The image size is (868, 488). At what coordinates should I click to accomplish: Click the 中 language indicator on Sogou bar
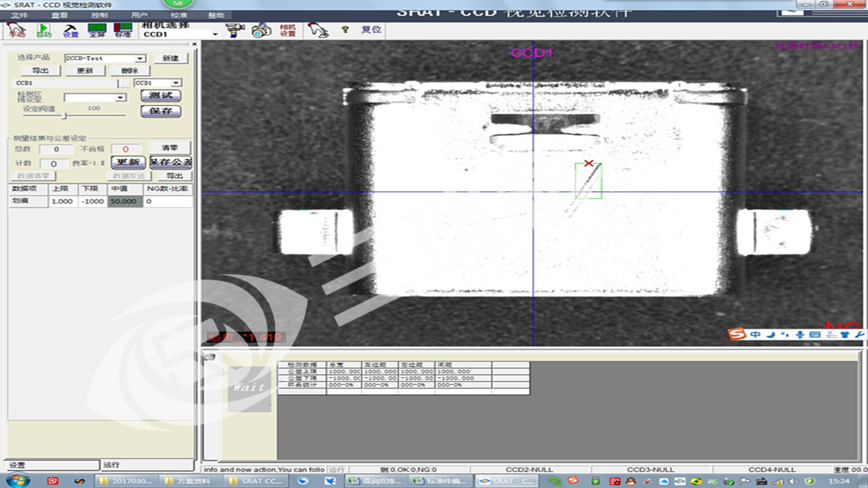pyautogui.click(x=756, y=334)
